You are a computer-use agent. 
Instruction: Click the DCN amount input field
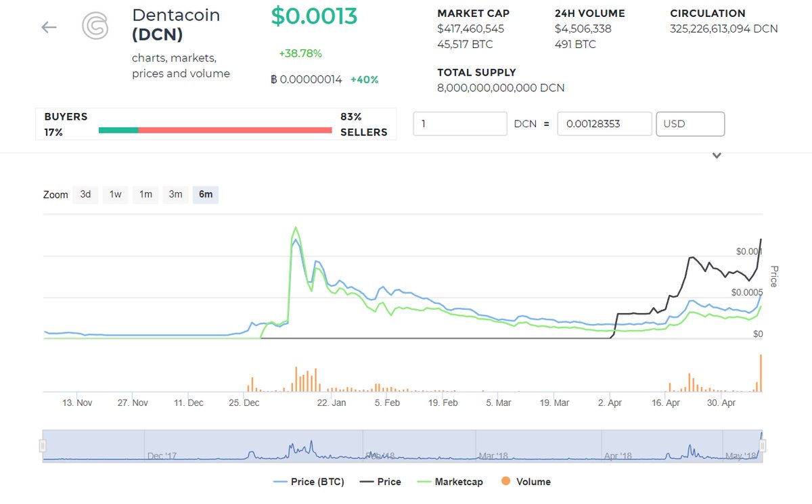coord(460,124)
